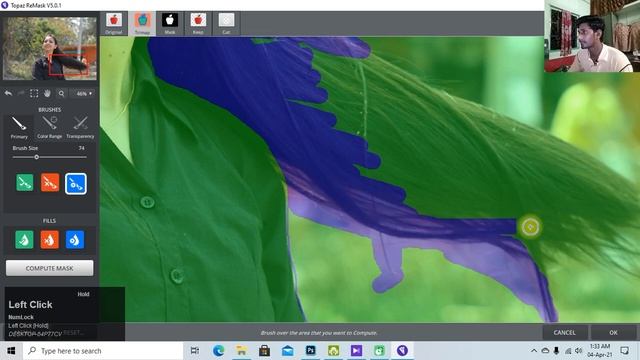This screenshot has height=360, width=640.
Task: Open the notification center icon
Action: (624, 351)
